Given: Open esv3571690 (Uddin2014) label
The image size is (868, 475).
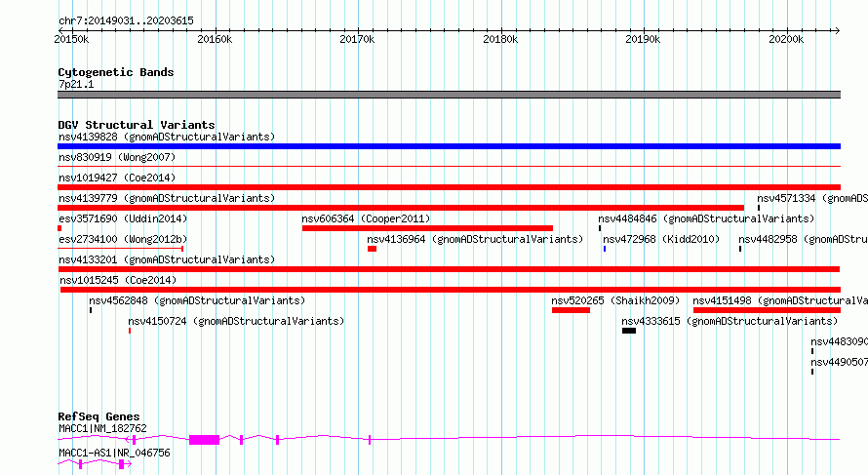Looking at the screenshot, I should [x=123, y=218].
